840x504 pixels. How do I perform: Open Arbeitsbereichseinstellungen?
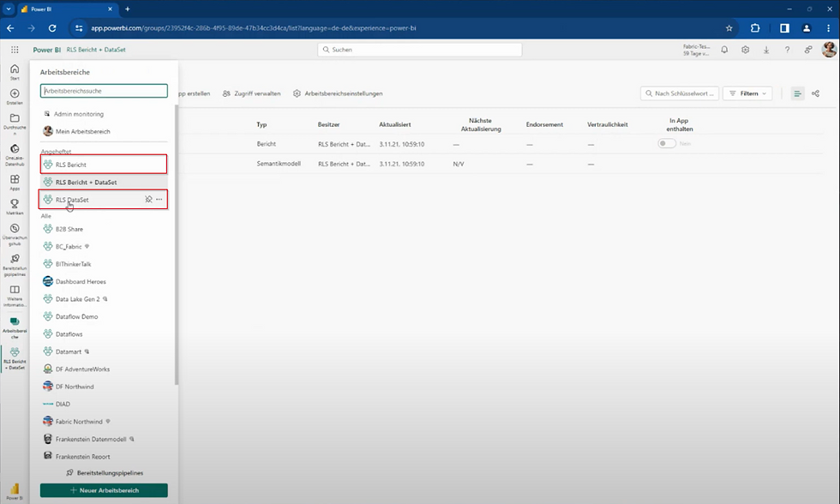tap(338, 93)
